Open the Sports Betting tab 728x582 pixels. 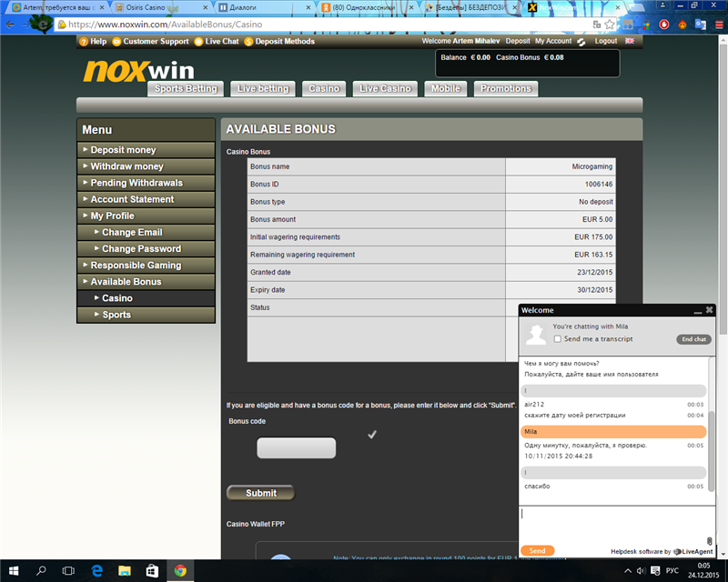click(x=186, y=88)
